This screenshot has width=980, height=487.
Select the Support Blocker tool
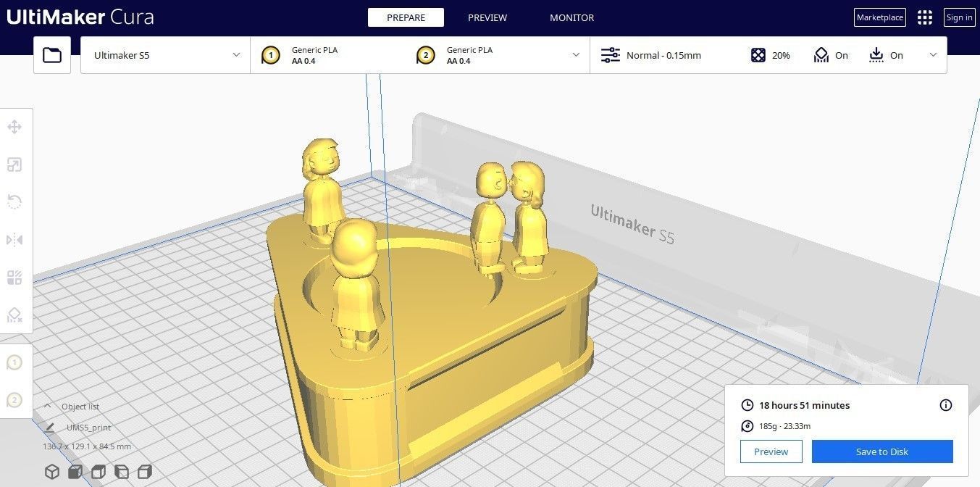point(14,315)
